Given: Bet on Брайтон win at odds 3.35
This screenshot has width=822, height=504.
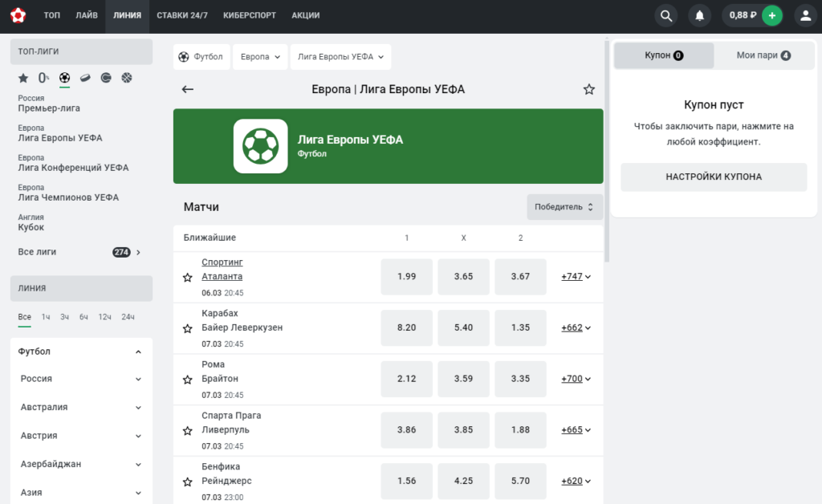Looking at the screenshot, I should click(x=520, y=379).
